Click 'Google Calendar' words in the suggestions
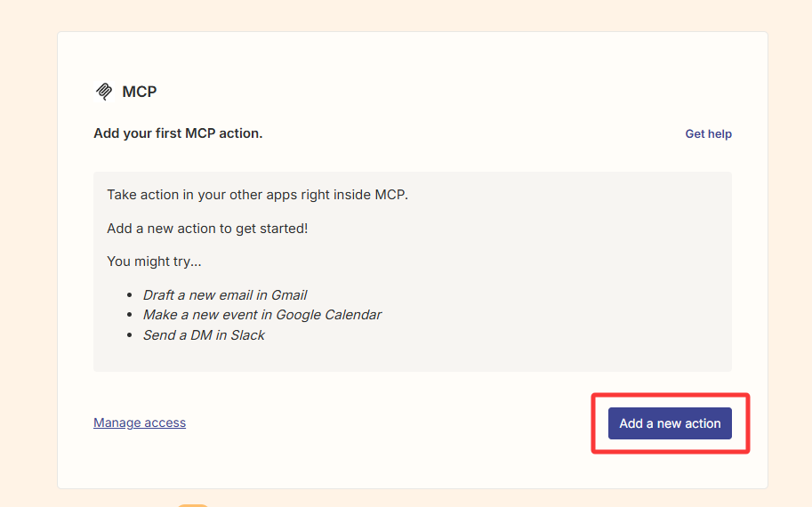Image resolution: width=812 pixels, height=507 pixels. (328, 315)
